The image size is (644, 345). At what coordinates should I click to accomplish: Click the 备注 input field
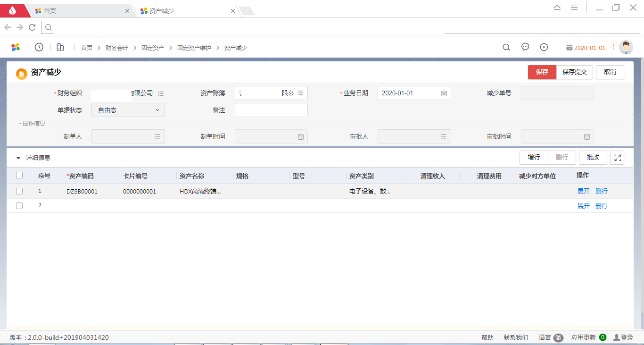coord(271,110)
